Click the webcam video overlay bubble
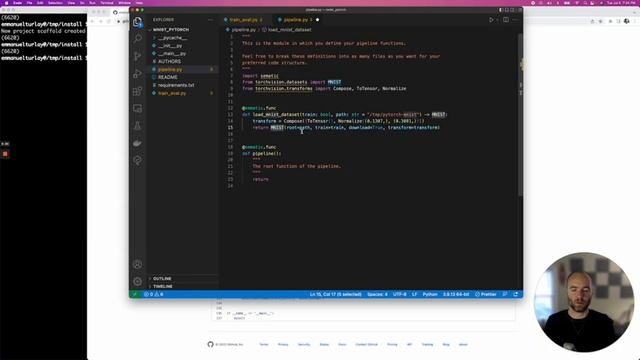 pyautogui.click(x=584, y=302)
